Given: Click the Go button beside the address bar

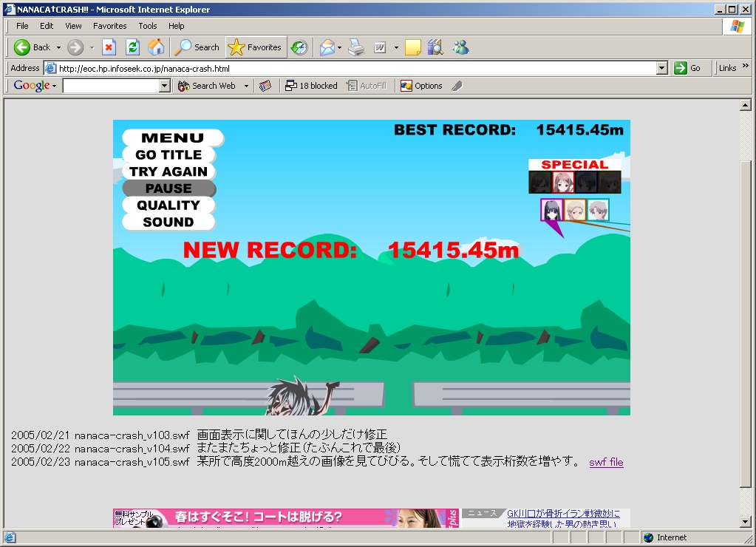Looking at the screenshot, I should [x=687, y=68].
